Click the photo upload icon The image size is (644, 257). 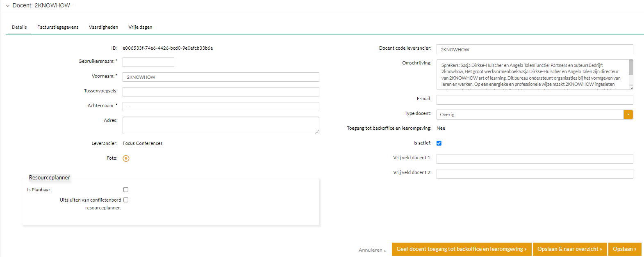point(126,158)
